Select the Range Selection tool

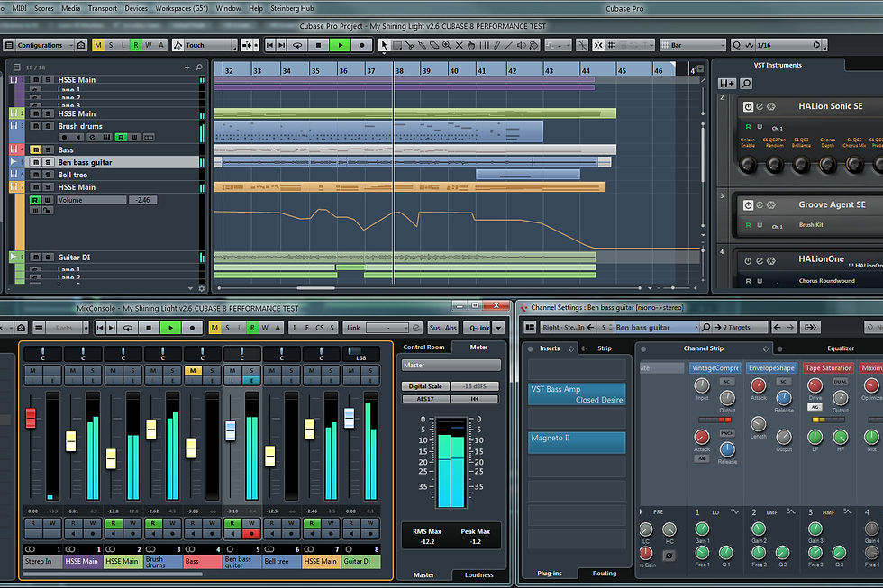click(x=397, y=45)
